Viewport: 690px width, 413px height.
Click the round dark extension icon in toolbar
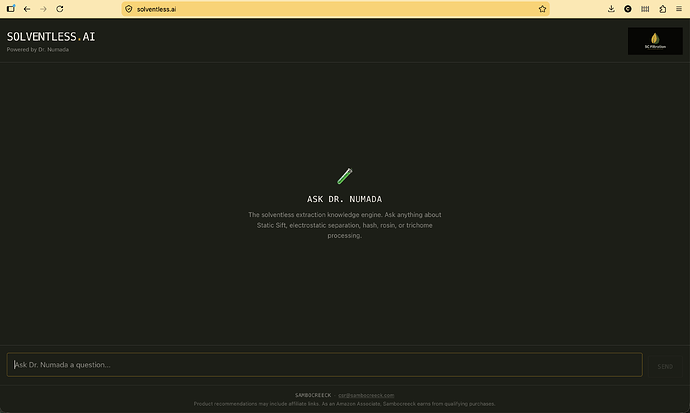[x=628, y=9]
